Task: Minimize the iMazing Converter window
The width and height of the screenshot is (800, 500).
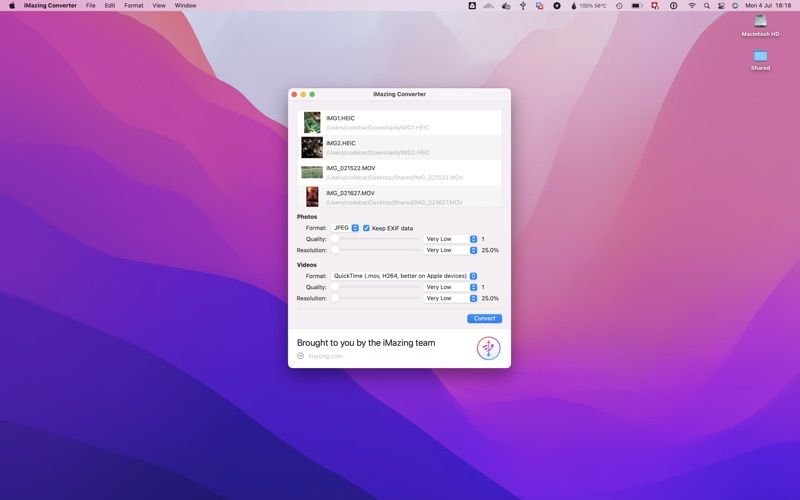Action: (303, 94)
